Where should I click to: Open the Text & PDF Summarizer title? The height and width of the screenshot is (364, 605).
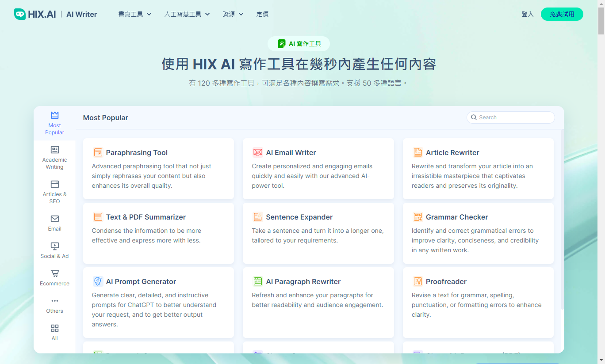146,217
